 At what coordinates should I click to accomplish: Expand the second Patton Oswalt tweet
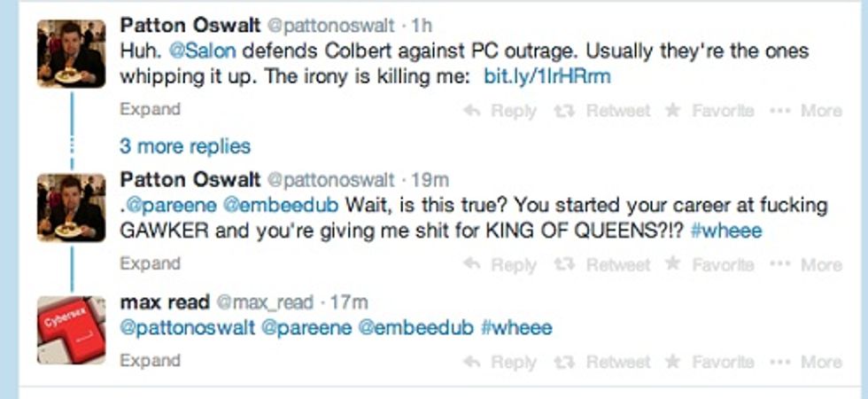pos(150,263)
